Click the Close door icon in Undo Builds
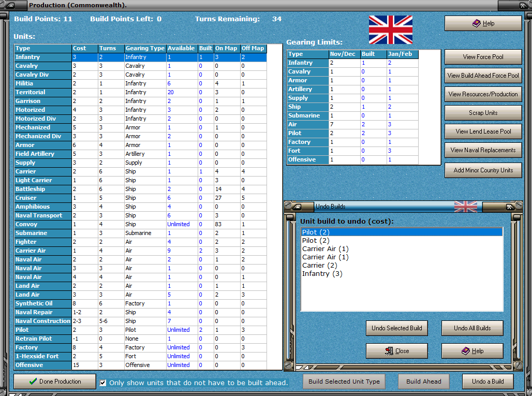This screenshot has height=396, width=532. (x=389, y=351)
